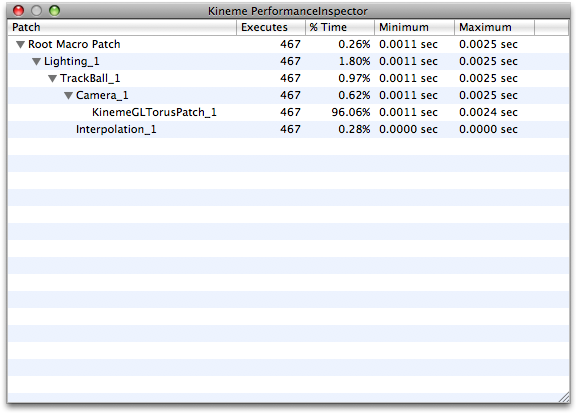Collapse the Root Macro Patch row
Image resolution: width=577 pixels, height=414 pixels.
(x=20, y=45)
